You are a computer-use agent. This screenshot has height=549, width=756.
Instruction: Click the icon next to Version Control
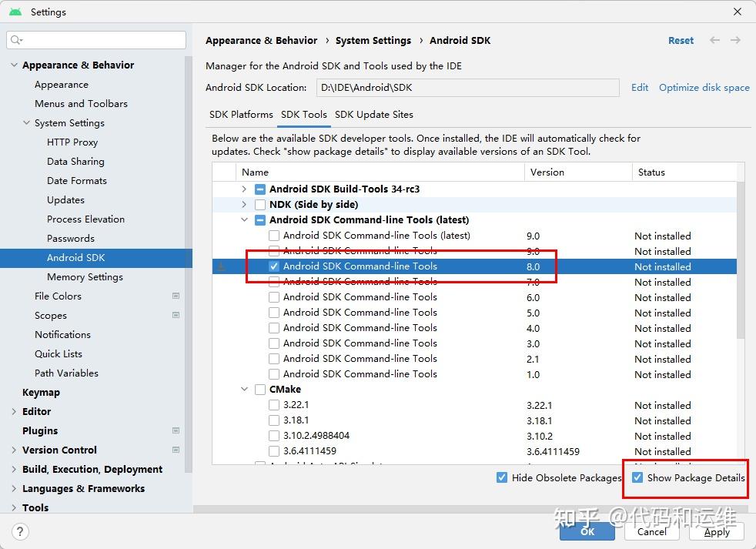pyautogui.click(x=176, y=450)
